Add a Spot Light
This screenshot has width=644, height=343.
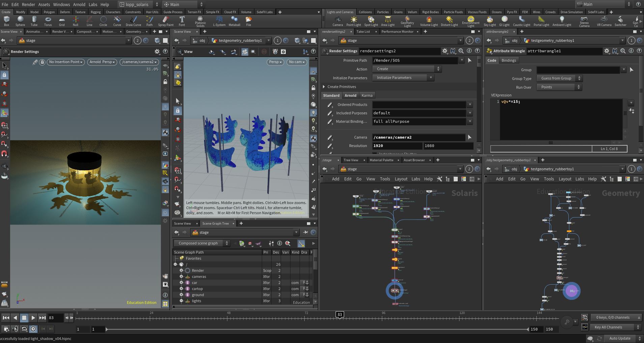371,21
